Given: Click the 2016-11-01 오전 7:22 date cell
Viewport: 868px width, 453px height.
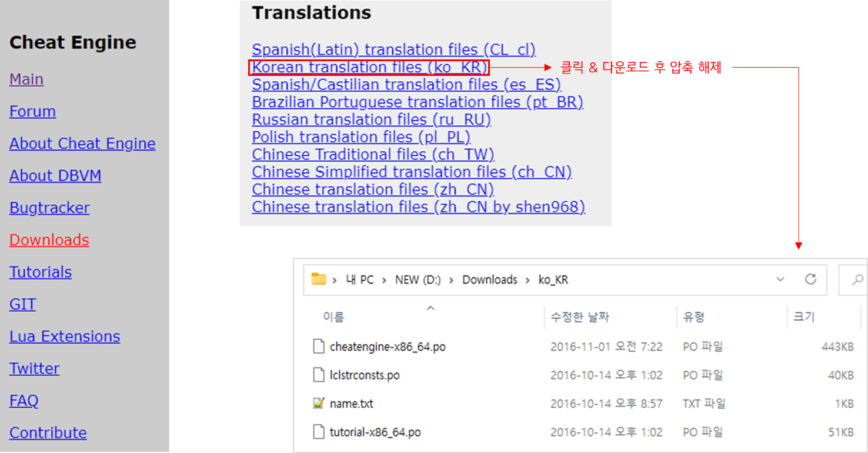Looking at the screenshot, I should point(606,347).
